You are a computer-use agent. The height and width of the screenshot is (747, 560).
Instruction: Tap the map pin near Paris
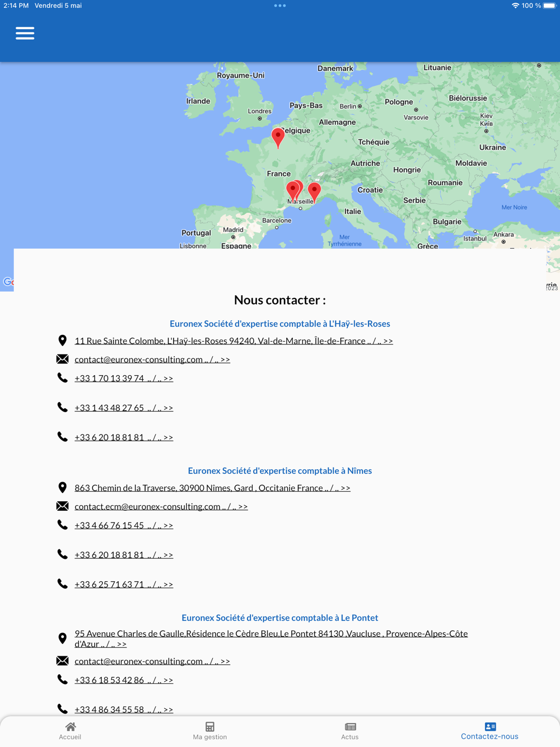click(x=278, y=138)
